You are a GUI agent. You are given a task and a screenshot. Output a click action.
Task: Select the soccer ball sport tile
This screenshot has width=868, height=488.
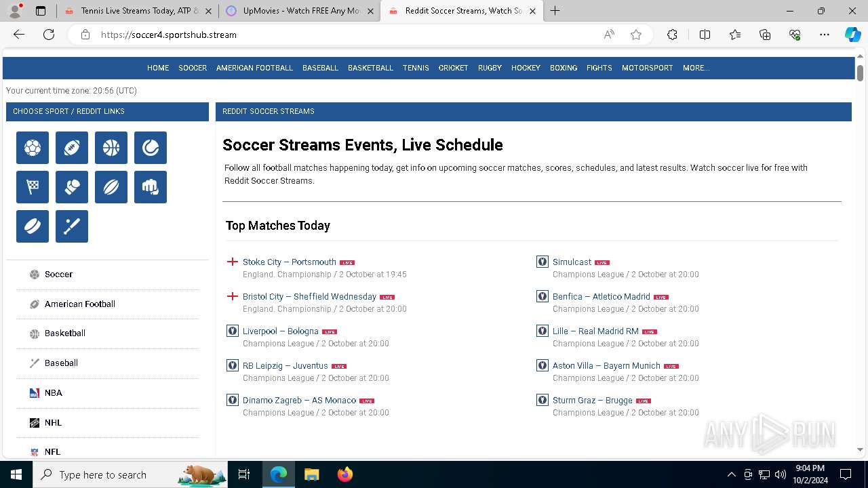[x=33, y=148]
